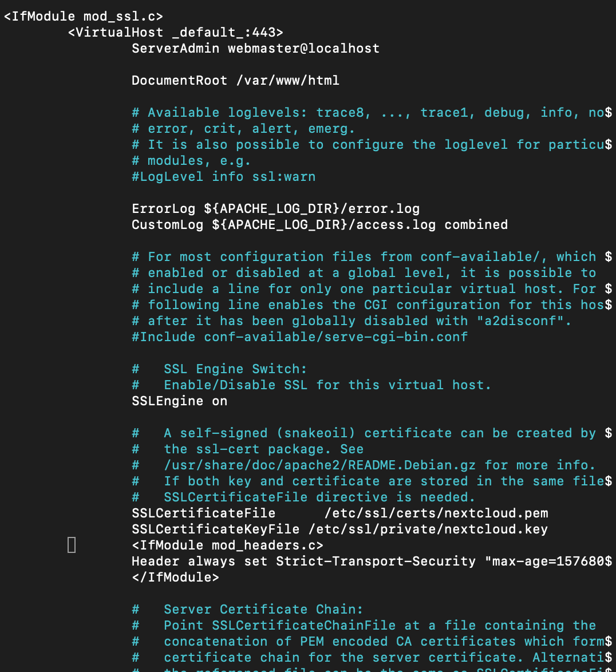Click the "<IfModule mod_headers.c>" opening tag
616x672 pixels.
pos(227,545)
